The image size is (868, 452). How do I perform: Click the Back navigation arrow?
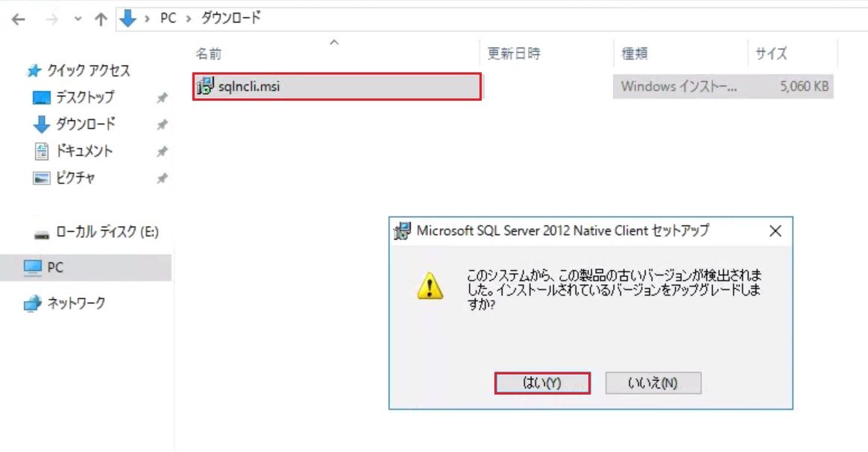(19, 20)
